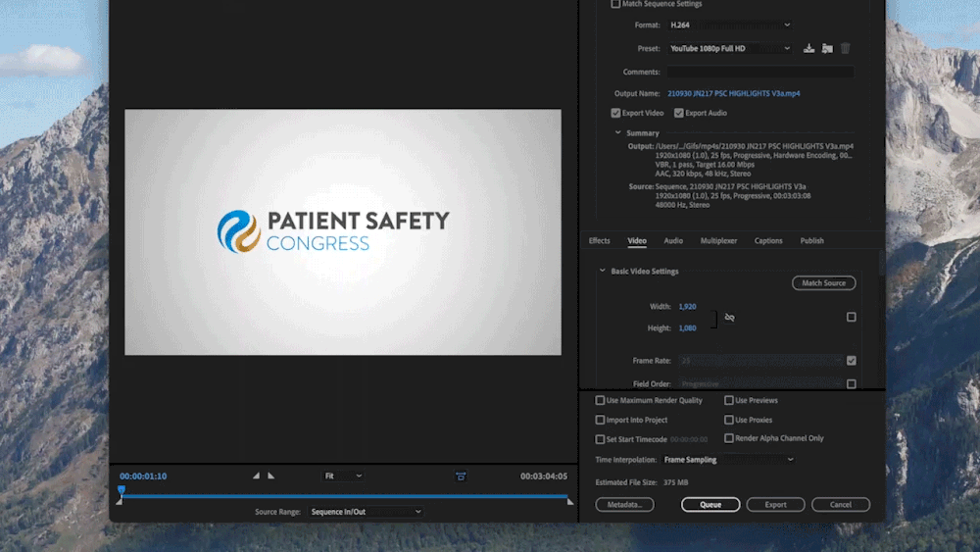Enable Use Previews checkbox

pos(729,400)
